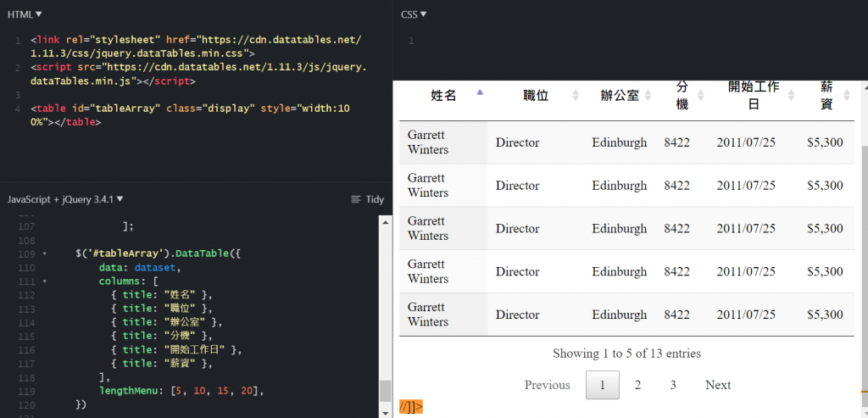Viewport: 868px width, 418px height.
Task: Click the table id="tableArray" HTML line
Action: [190, 115]
